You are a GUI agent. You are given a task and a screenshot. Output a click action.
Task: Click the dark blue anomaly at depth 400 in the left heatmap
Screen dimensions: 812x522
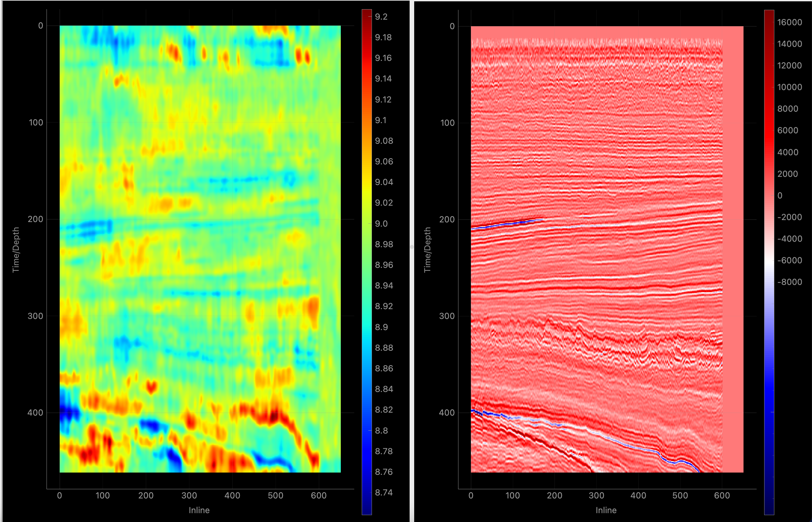click(x=68, y=412)
